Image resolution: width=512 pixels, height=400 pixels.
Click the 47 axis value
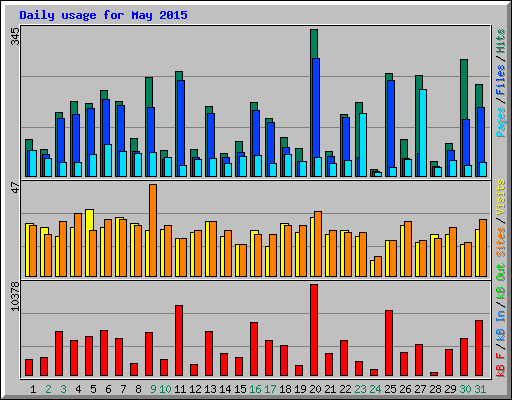click(15, 188)
